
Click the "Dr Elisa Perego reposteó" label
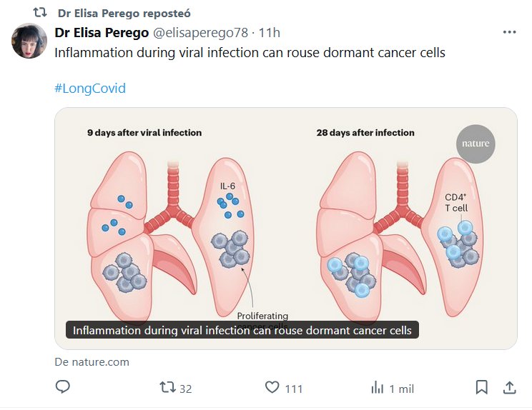pyautogui.click(x=124, y=14)
